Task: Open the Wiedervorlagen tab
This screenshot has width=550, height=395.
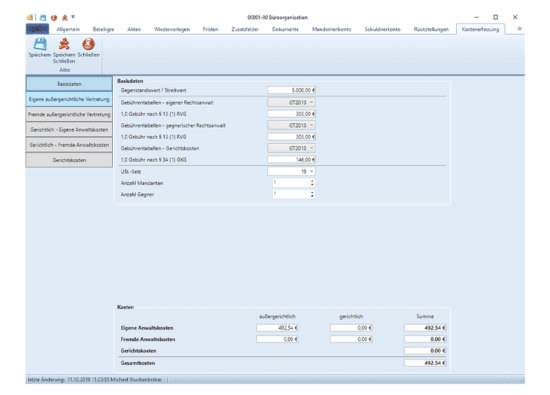Action: 172,29
